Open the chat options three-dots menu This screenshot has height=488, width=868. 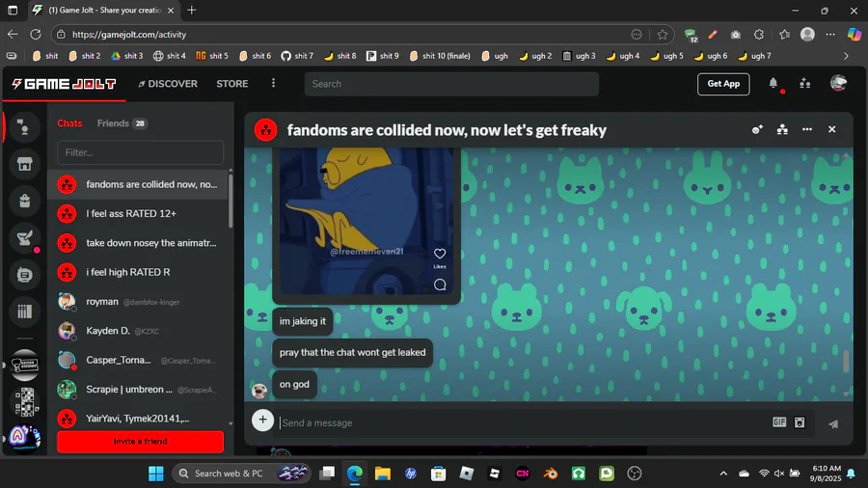tap(807, 129)
